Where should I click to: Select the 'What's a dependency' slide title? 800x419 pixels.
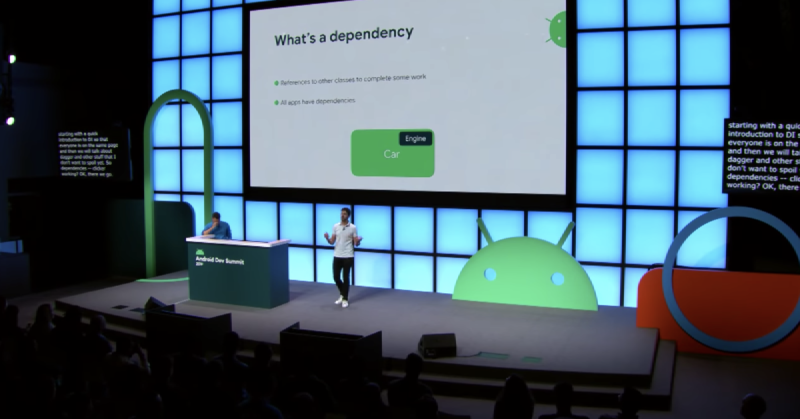pyautogui.click(x=343, y=38)
